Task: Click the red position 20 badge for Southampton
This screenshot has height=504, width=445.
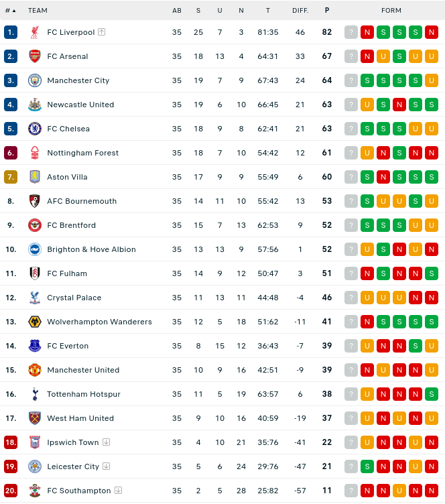Action: tap(11, 491)
